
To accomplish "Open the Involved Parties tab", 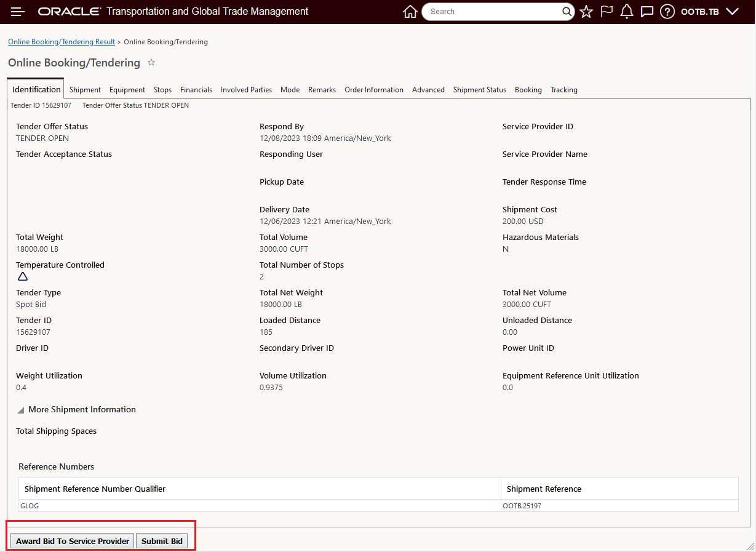I will (x=246, y=90).
